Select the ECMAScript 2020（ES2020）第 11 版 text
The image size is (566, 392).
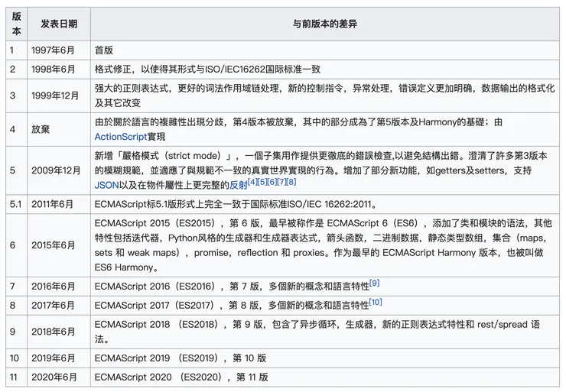[x=181, y=377]
